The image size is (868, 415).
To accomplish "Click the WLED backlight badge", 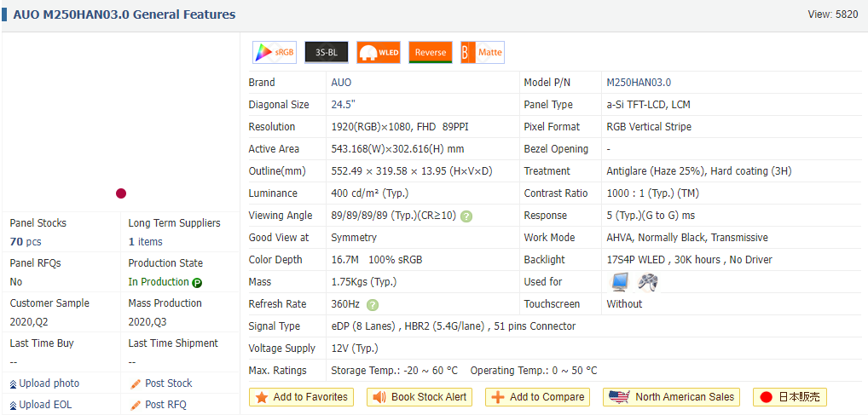I will point(379,53).
